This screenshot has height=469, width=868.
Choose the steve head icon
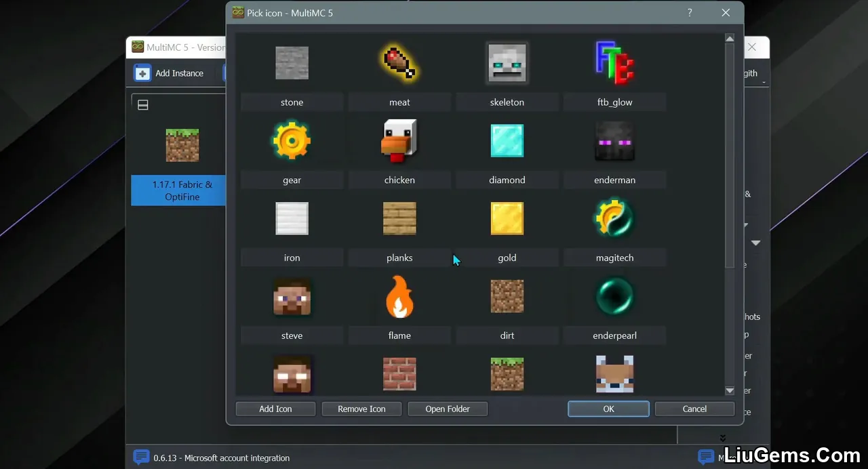click(292, 296)
